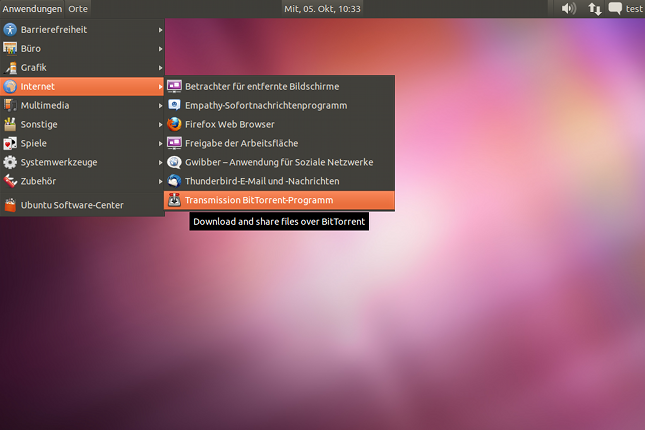Click the Thunderbird mail icon

click(174, 181)
